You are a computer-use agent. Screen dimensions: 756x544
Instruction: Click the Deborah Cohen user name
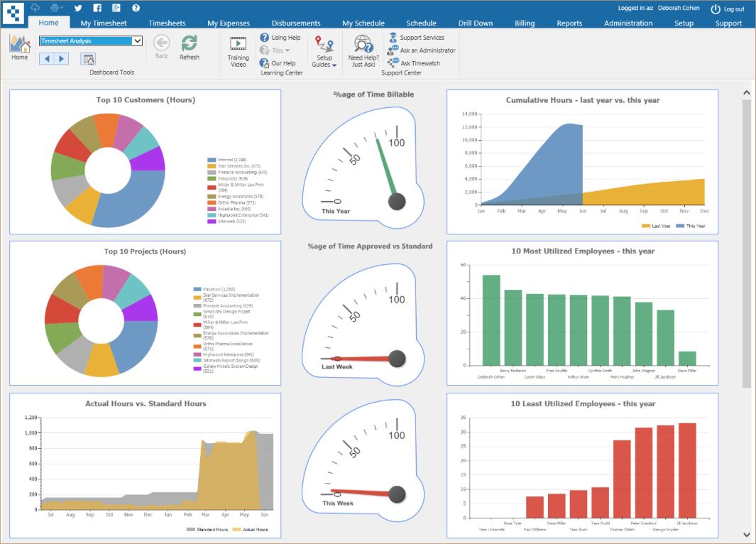pos(679,9)
